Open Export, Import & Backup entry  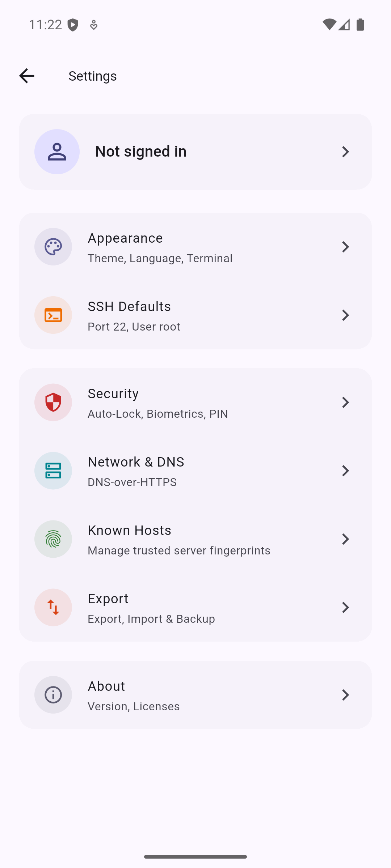point(195,608)
